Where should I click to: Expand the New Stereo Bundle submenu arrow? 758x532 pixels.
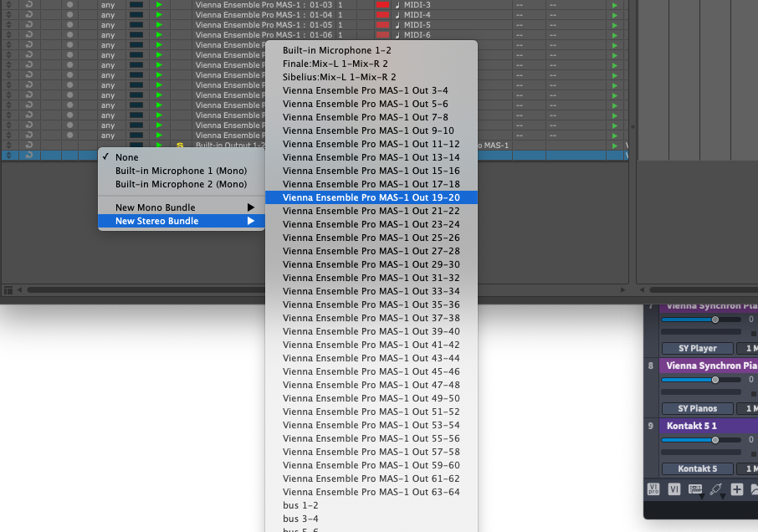tap(250, 221)
